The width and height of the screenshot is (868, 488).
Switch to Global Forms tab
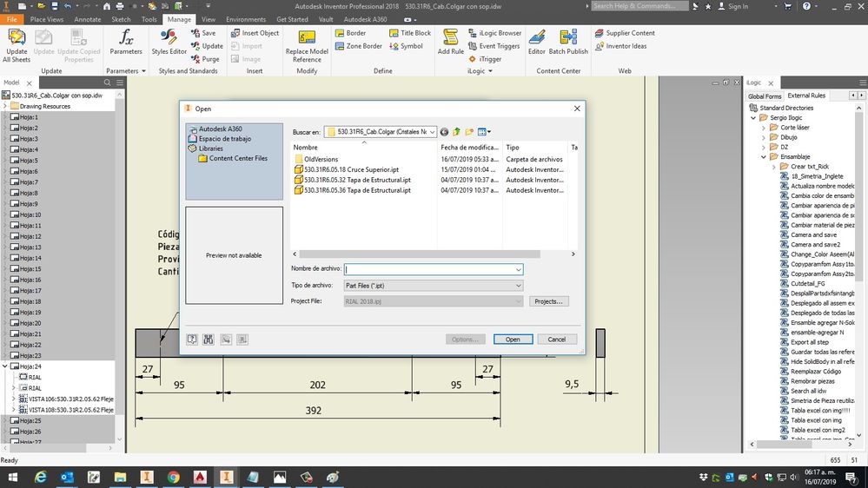coord(765,96)
